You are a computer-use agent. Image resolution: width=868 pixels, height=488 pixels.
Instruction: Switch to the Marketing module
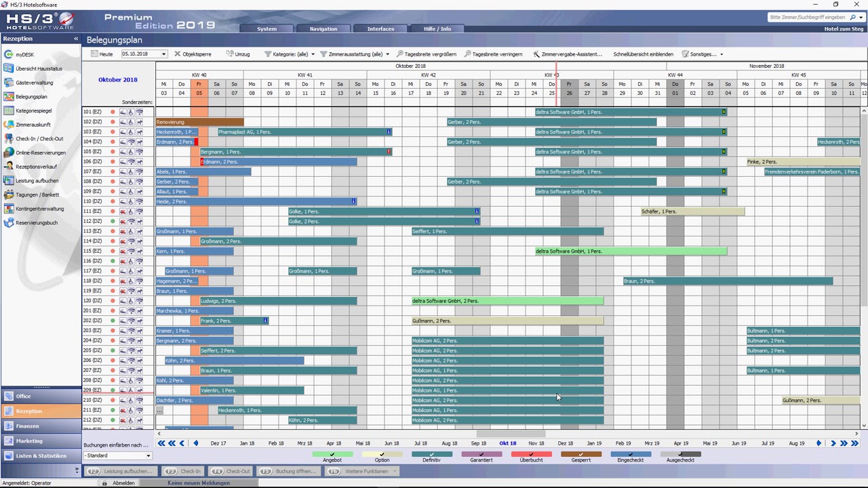[x=41, y=441]
